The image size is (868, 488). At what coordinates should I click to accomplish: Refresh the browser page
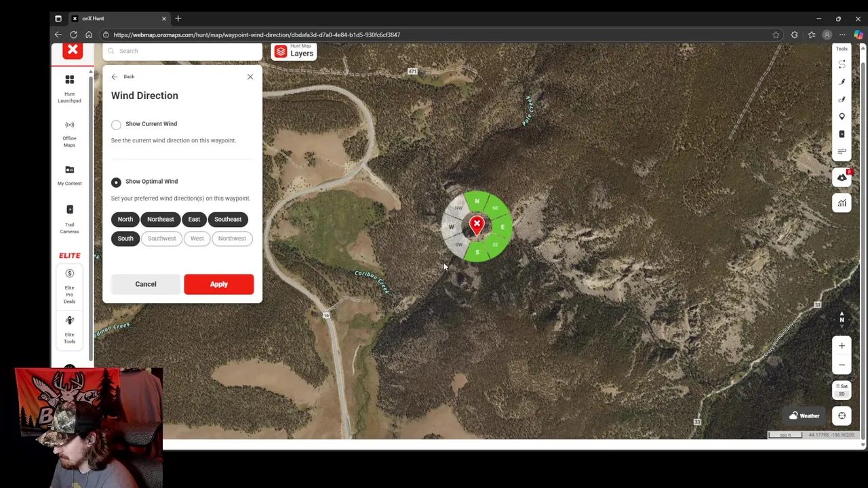tap(73, 35)
